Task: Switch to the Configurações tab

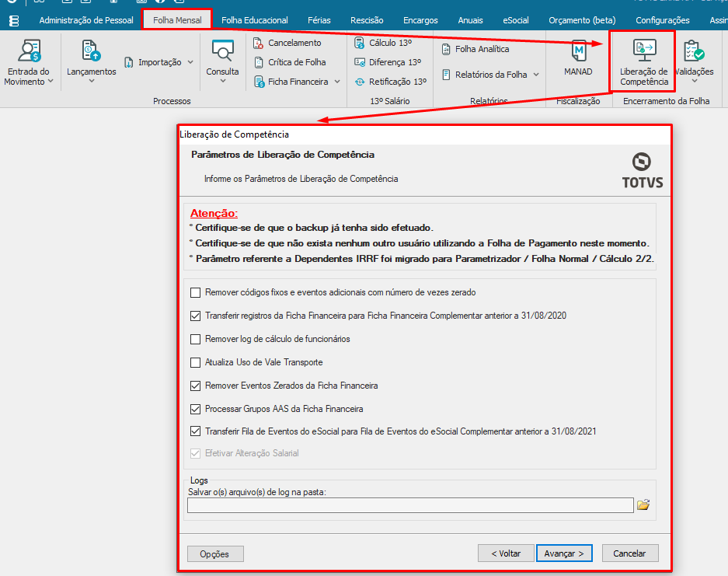Action: pyautogui.click(x=663, y=20)
